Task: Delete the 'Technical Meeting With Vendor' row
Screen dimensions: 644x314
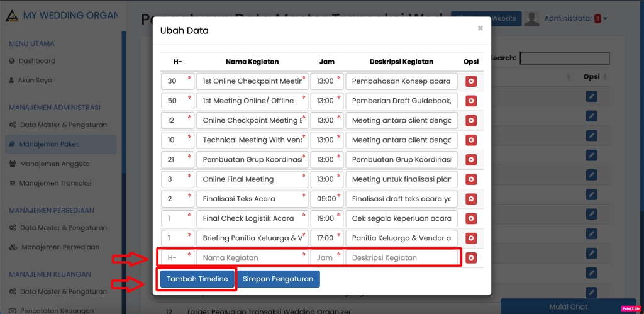Action: click(470, 140)
